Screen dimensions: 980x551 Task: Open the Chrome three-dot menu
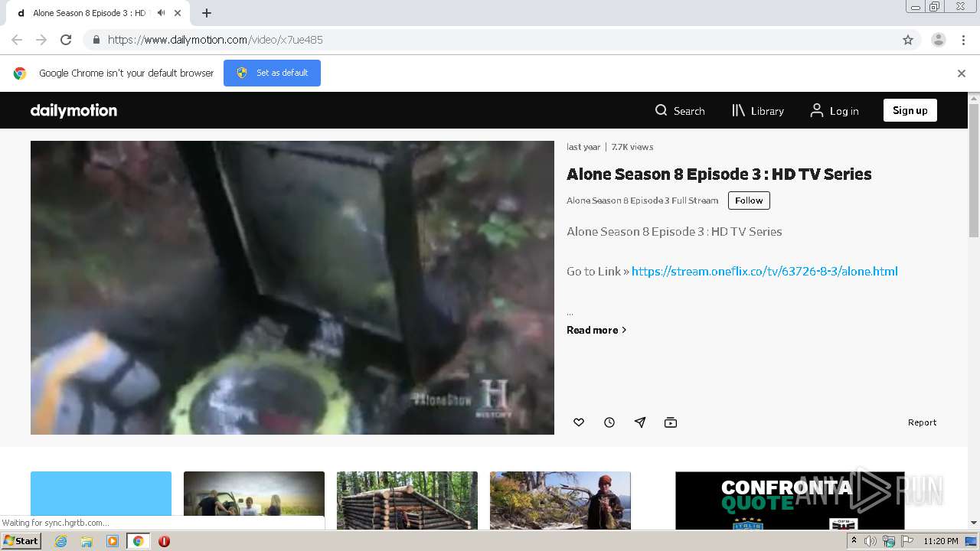point(963,40)
